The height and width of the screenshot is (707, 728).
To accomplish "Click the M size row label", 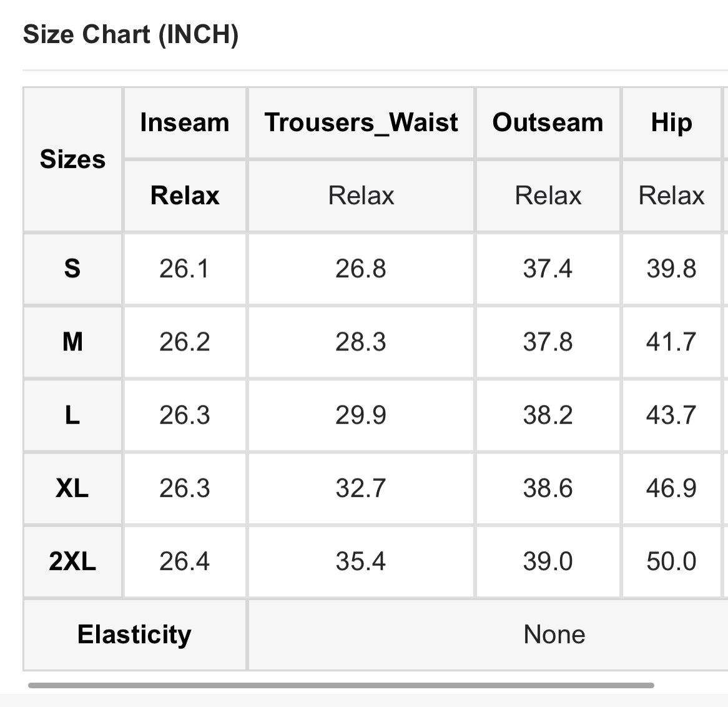I will pyautogui.click(x=72, y=342).
